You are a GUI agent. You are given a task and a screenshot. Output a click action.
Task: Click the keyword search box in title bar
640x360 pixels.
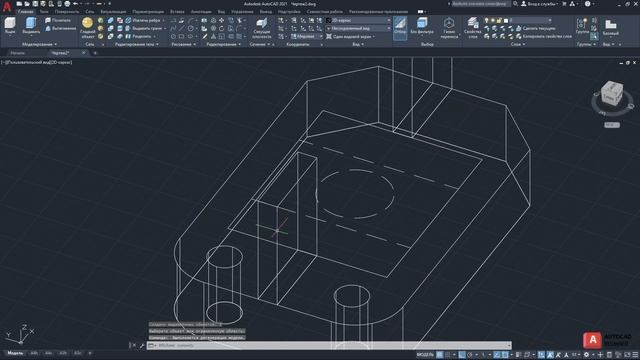pyautogui.click(x=481, y=4)
